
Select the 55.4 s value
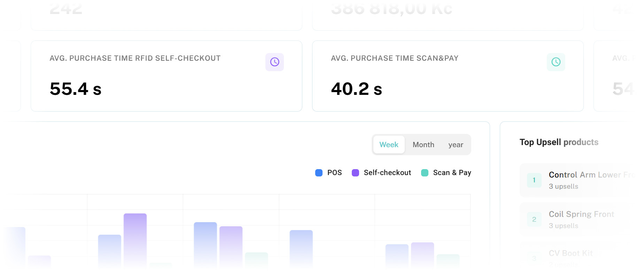click(x=76, y=89)
